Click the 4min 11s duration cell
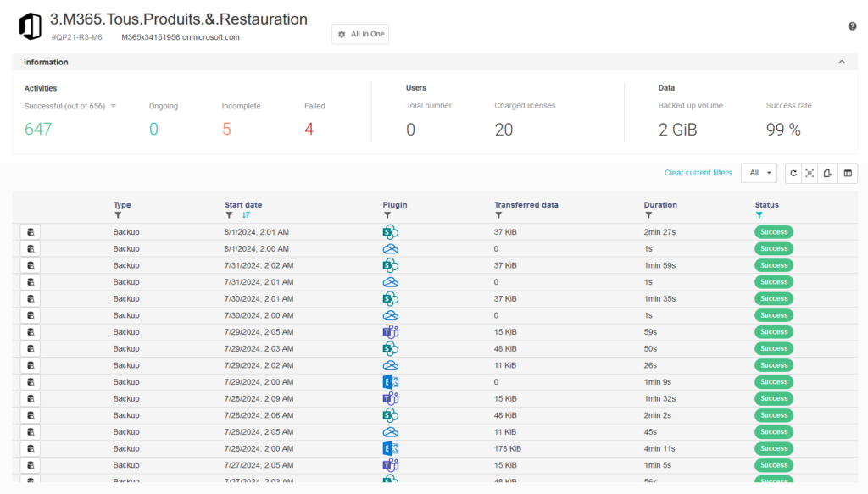This screenshot has width=868, height=494. point(659,448)
